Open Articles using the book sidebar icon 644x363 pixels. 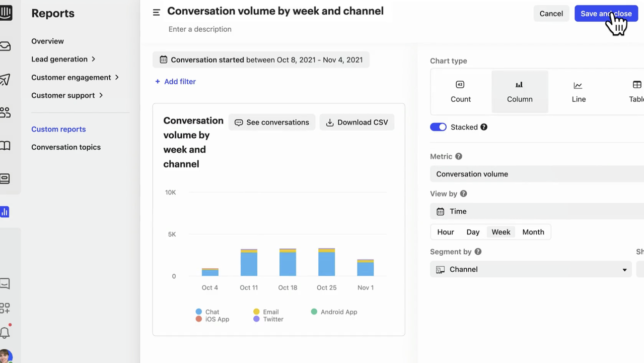[x=6, y=145]
